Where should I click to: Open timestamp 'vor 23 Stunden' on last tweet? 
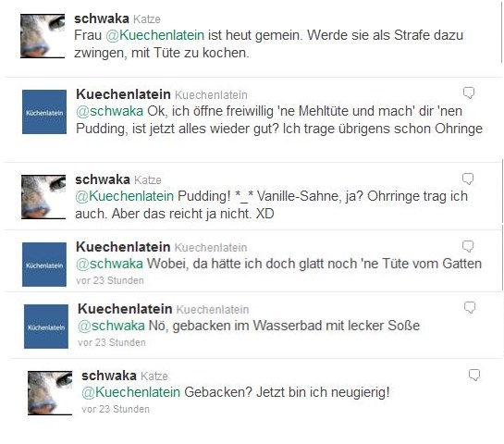[116, 409]
